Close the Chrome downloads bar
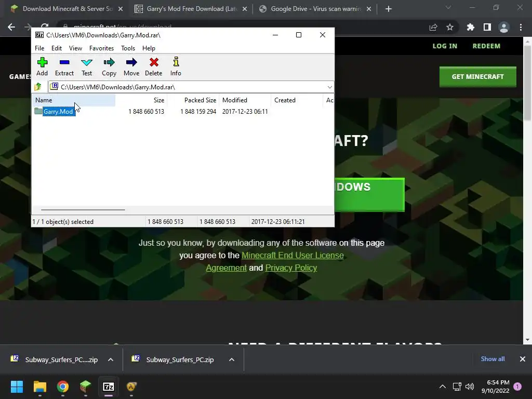This screenshot has height=399, width=532. coord(523,359)
